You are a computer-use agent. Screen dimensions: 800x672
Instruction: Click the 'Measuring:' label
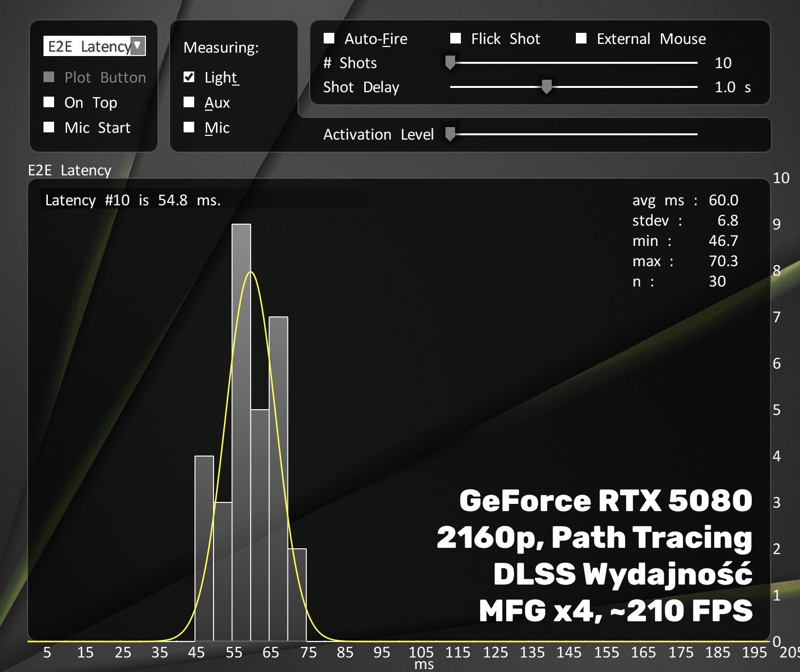[x=221, y=47]
